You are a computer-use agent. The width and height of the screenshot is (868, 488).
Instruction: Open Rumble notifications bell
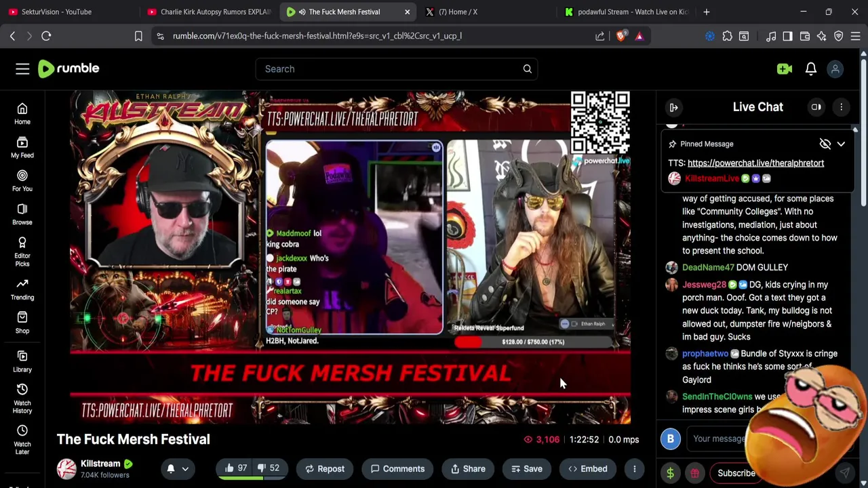point(811,68)
